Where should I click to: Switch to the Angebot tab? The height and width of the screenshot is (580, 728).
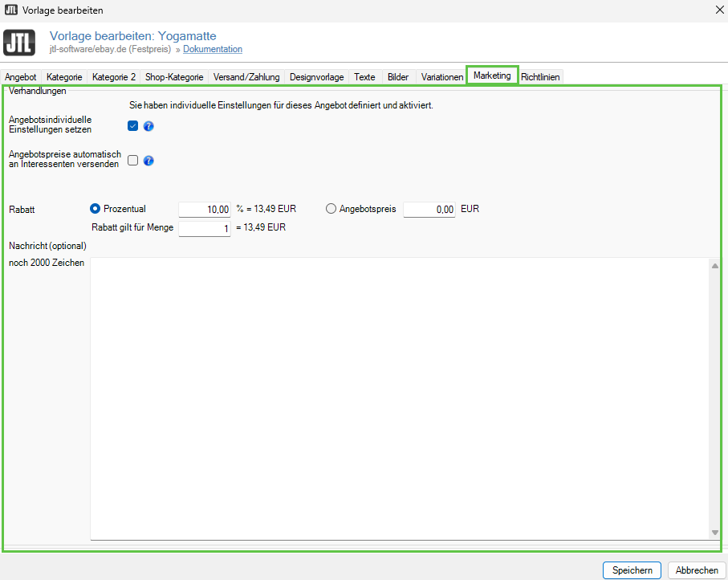pyautogui.click(x=21, y=77)
